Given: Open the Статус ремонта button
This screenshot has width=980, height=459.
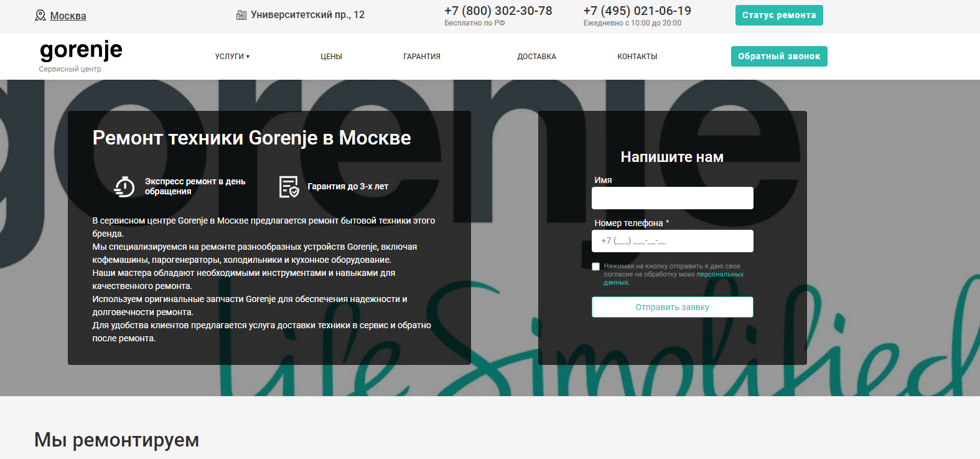Looking at the screenshot, I should tap(779, 15).
